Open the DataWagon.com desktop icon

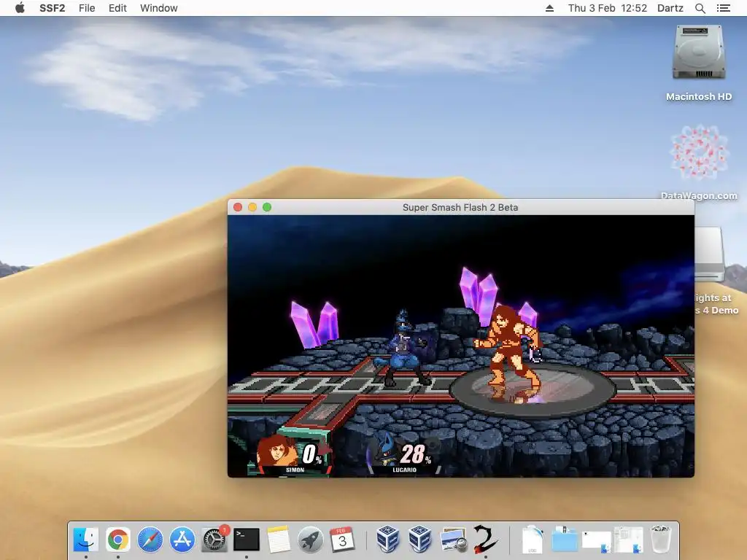tap(699, 152)
